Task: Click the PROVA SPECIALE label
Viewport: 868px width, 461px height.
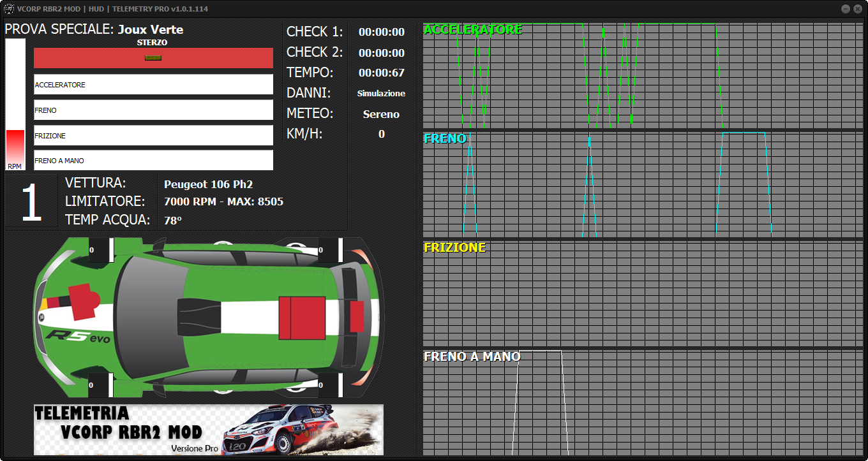Action: coord(59,29)
